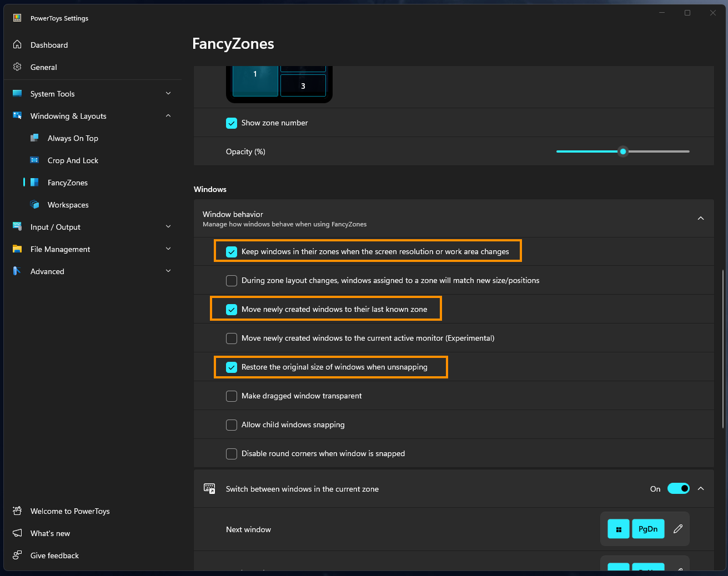The image size is (728, 576).
Task: Check Allow child windows snapping
Action: [232, 425]
